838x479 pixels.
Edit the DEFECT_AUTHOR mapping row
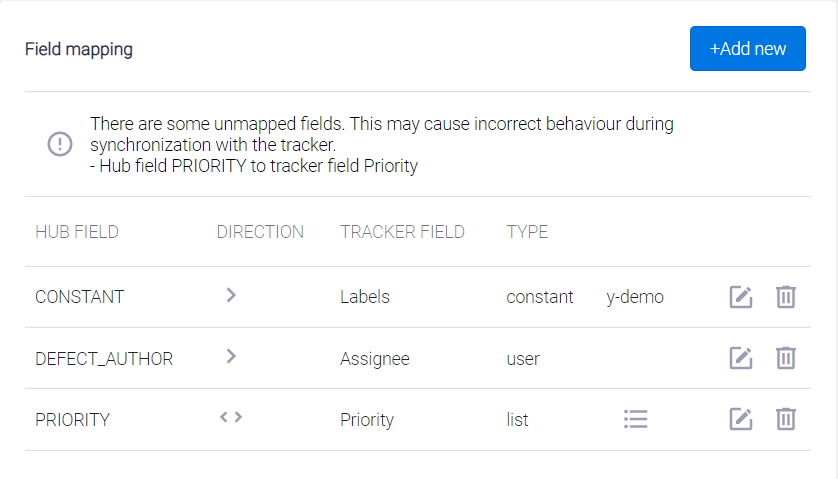click(x=740, y=358)
